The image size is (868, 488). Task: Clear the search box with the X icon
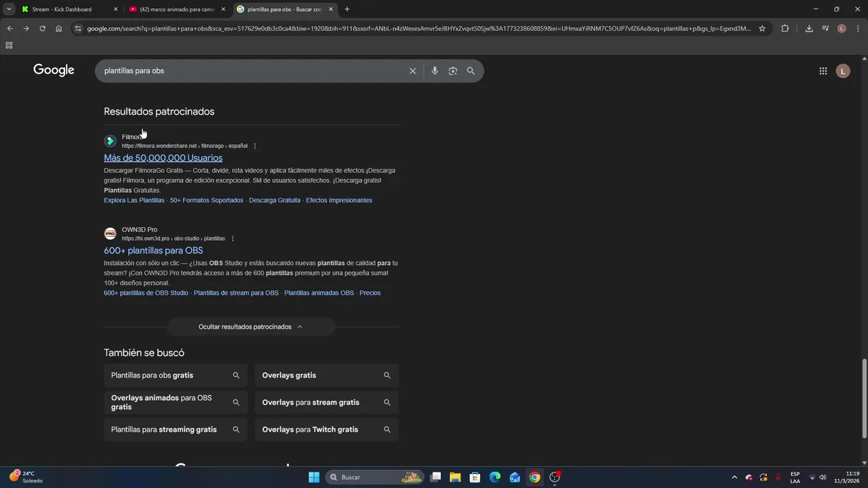pyautogui.click(x=412, y=70)
